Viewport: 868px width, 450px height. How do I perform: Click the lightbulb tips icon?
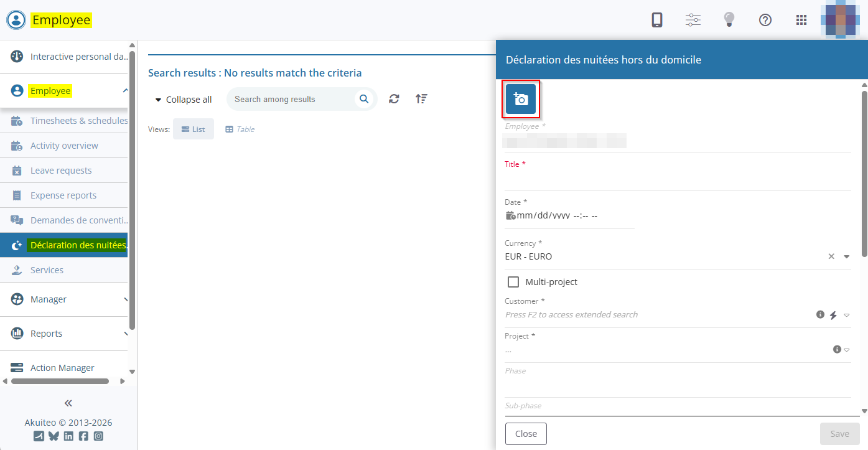(x=729, y=20)
